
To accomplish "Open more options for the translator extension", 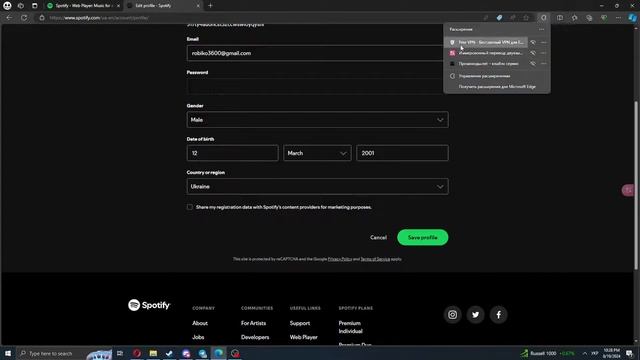I will tap(543, 53).
